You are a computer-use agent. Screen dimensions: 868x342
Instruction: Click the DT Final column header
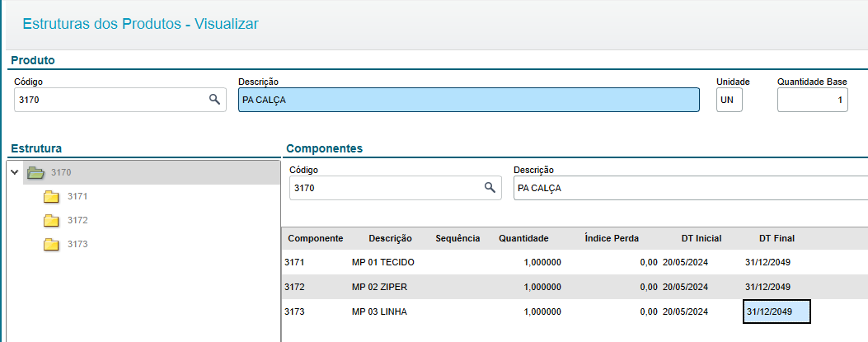tap(777, 238)
